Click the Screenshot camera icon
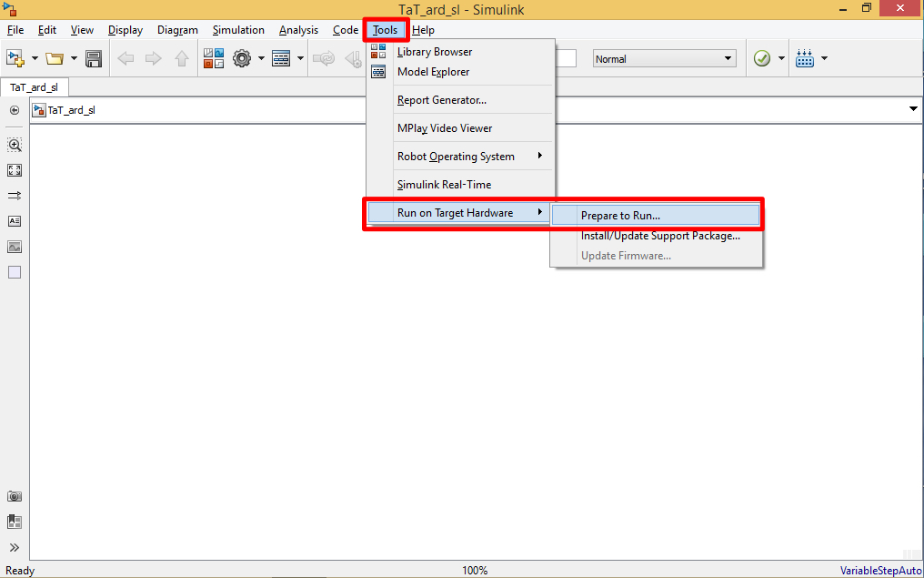Image resolution: width=924 pixels, height=578 pixels. (15, 496)
